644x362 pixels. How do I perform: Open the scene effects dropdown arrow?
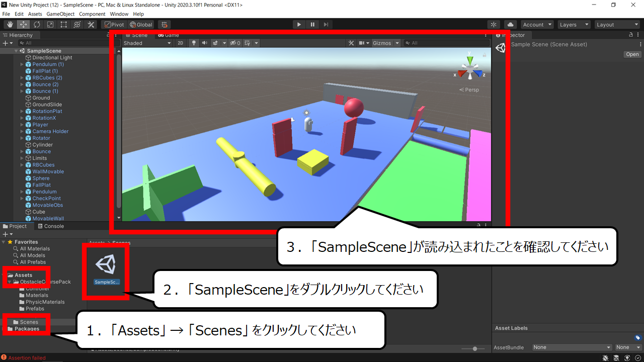[x=224, y=43]
